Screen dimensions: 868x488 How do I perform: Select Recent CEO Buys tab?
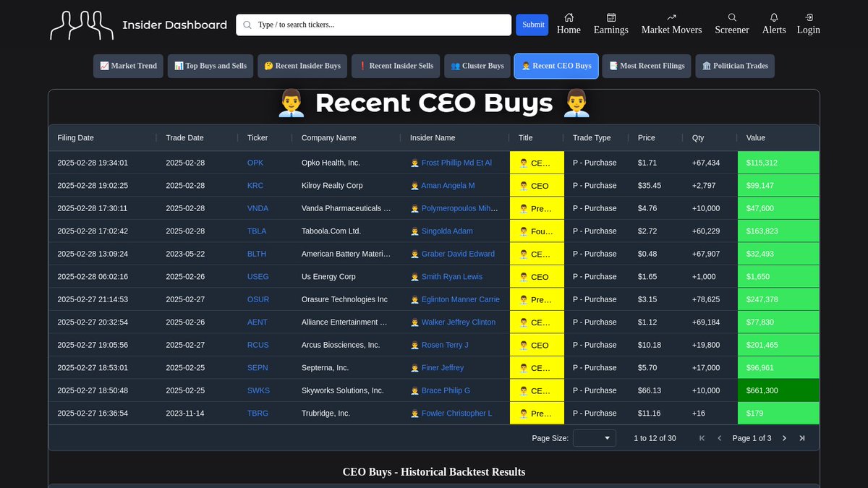556,66
